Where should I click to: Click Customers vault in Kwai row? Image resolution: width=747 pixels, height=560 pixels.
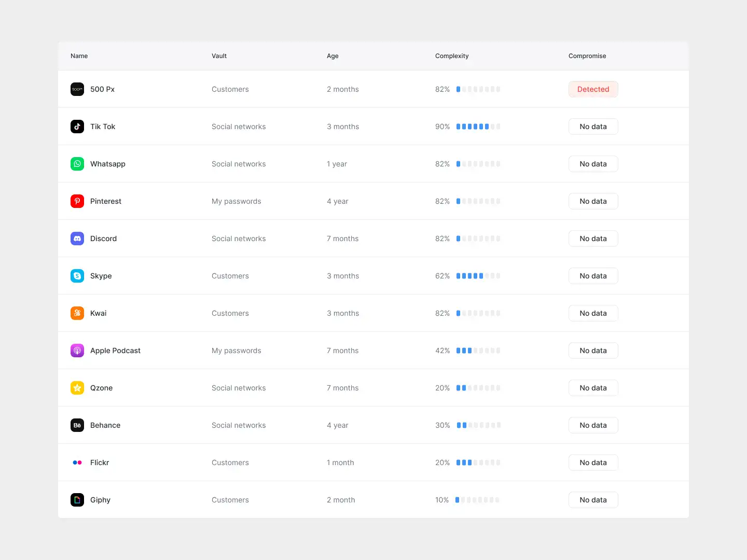[x=230, y=313]
